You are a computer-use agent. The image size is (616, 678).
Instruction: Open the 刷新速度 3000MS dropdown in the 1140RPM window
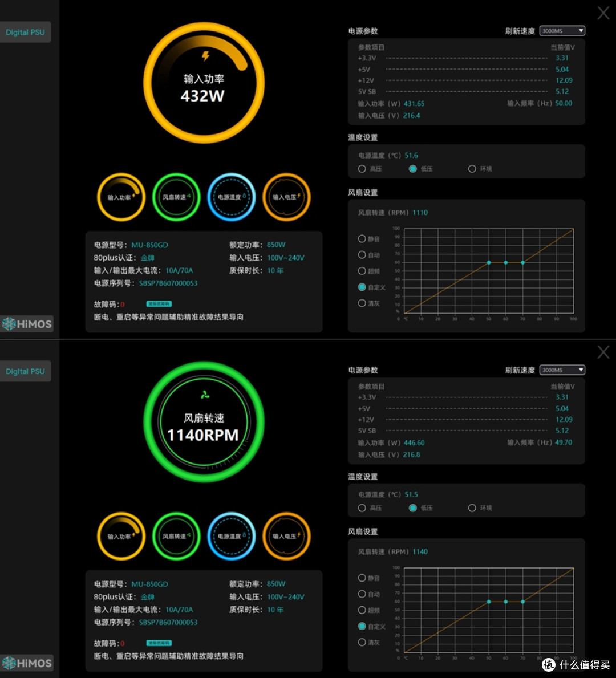[x=562, y=370]
